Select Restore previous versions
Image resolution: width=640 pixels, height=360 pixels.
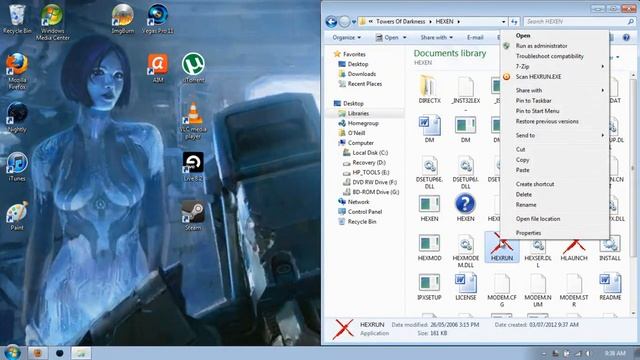click(x=555, y=121)
